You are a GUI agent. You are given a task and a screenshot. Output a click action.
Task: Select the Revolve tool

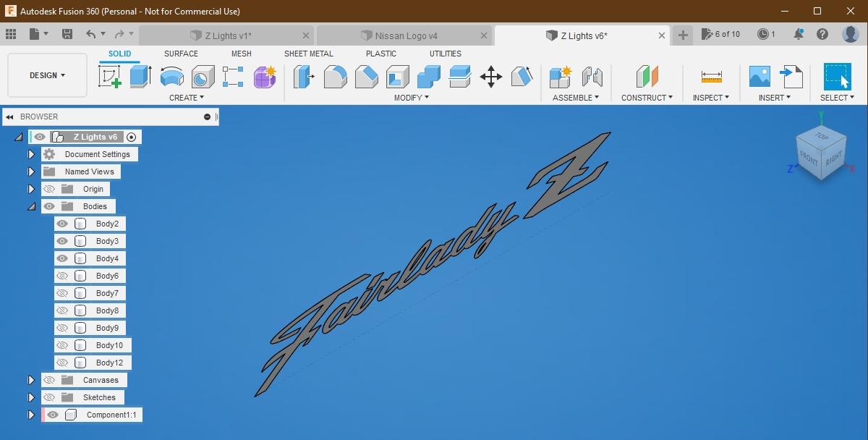pyautogui.click(x=171, y=76)
